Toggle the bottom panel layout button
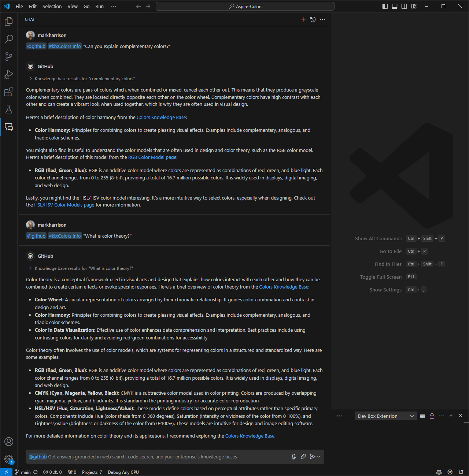Image resolution: width=469 pixels, height=476 pixels. (395, 6)
